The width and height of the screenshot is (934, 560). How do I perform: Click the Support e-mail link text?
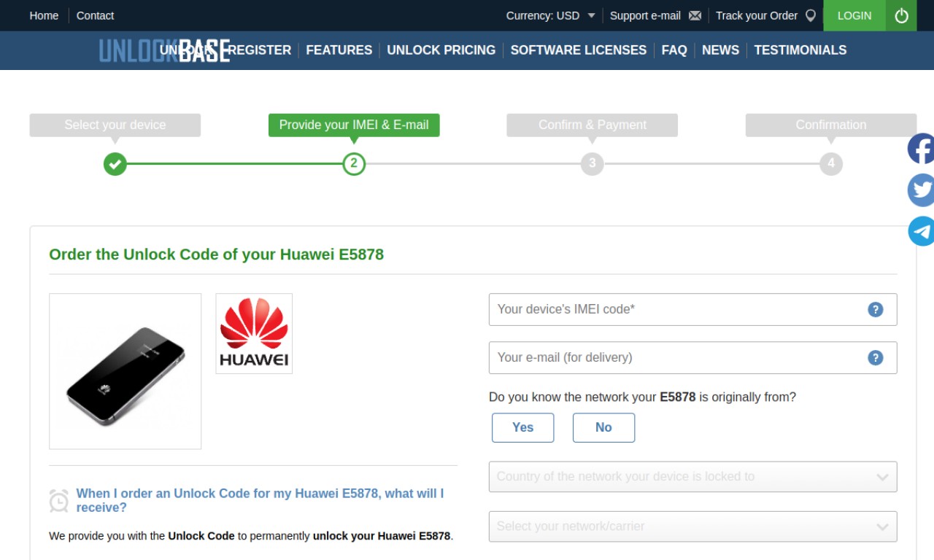(x=645, y=15)
